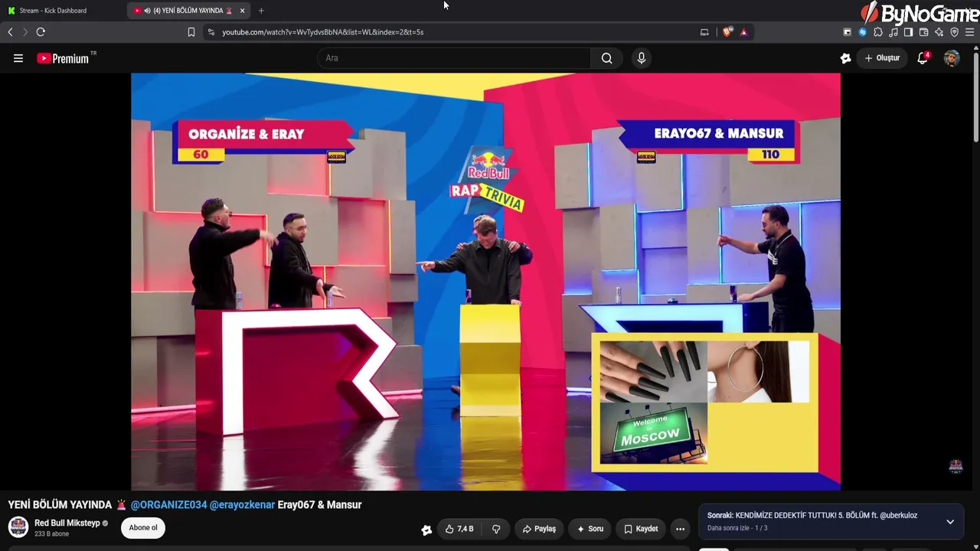Open the Brave Wallet icon

tap(923, 32)
